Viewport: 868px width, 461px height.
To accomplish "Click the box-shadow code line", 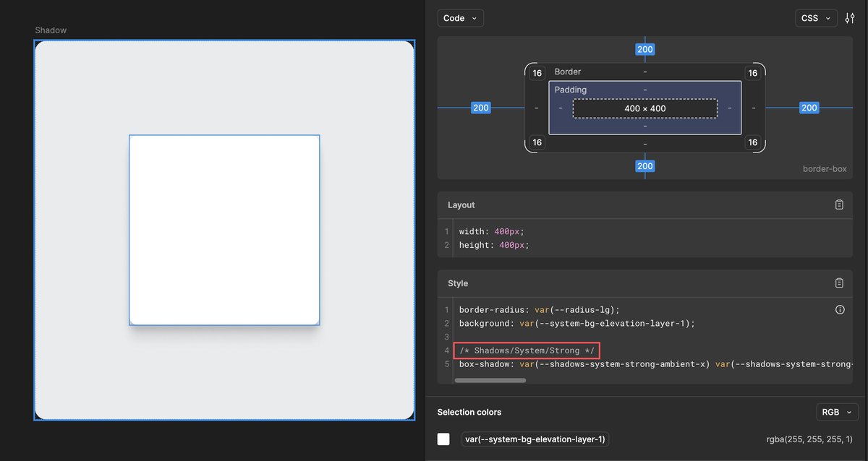I will (655, 364).
